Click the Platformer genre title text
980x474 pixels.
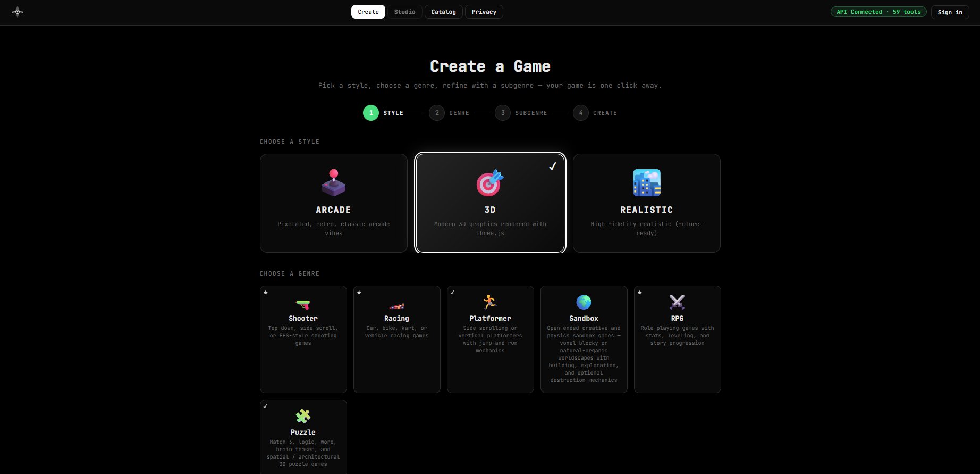pos(490,319)
